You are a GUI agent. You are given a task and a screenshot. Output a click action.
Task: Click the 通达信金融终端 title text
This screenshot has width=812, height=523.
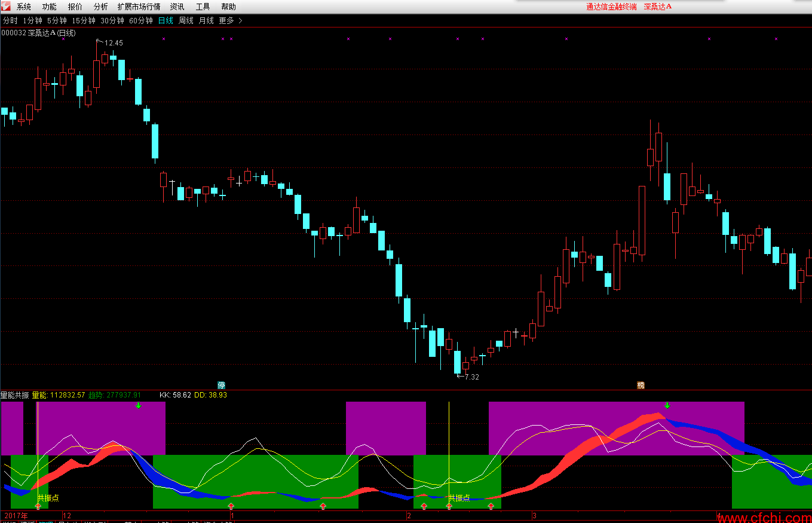coord(611,7)
